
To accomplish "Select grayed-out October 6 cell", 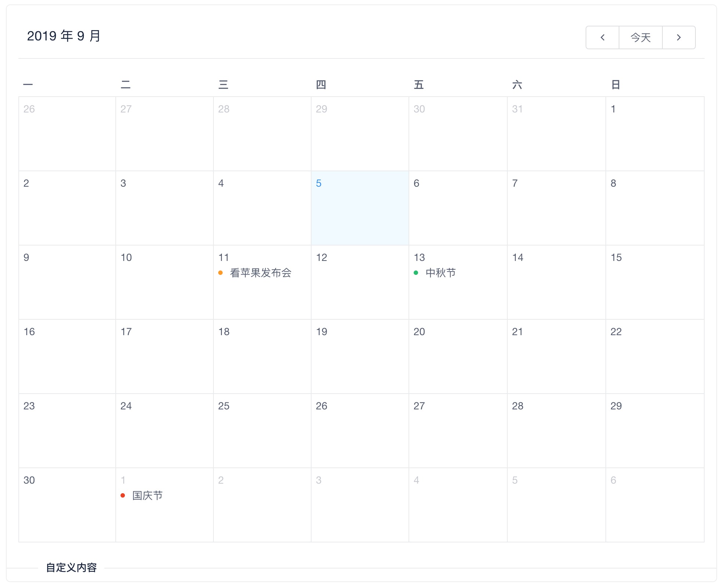I will (655, 505).
